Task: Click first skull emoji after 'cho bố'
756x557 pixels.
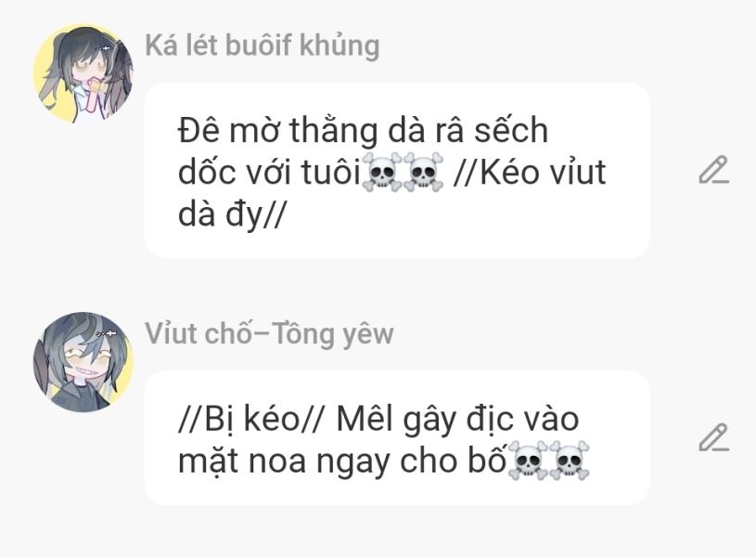Action: (528, 460)
